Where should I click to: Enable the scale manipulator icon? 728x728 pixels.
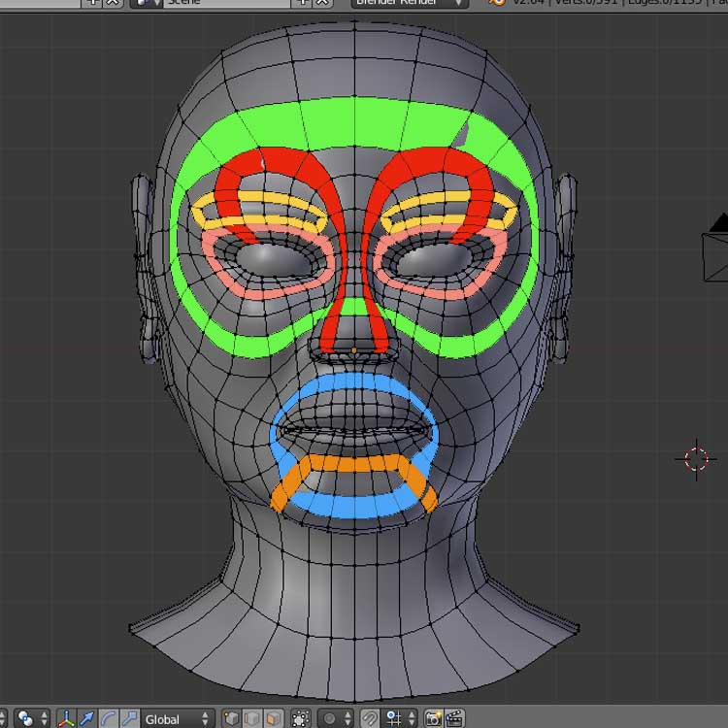(x=129, y=718)
